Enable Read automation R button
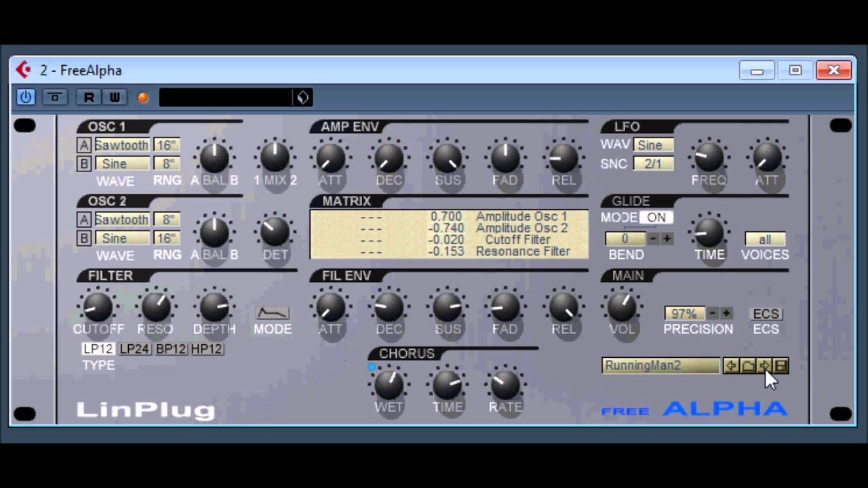The width and height of the screenshot is (868, 488). (x=89, y=97)
